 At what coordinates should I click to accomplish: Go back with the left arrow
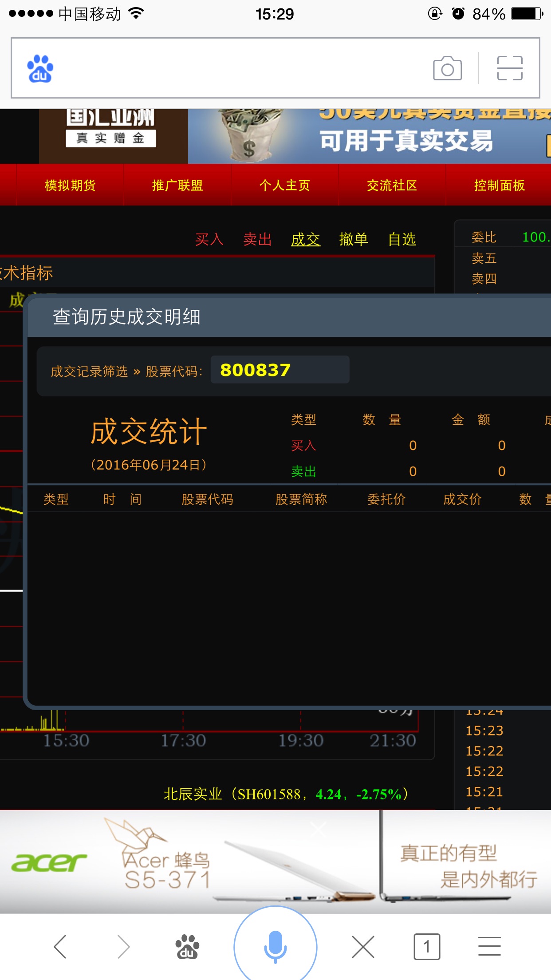point(60,946)
